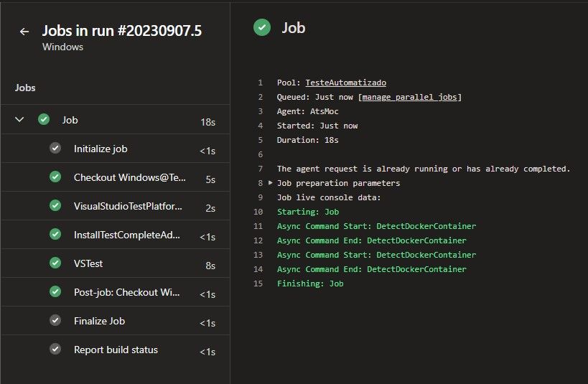Open the TesteAutomatizado pool link

point(345,83)
